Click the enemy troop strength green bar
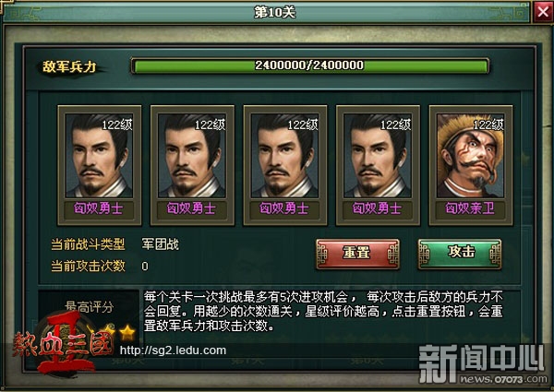Screen dimensions: 554x392 (310, 65)
